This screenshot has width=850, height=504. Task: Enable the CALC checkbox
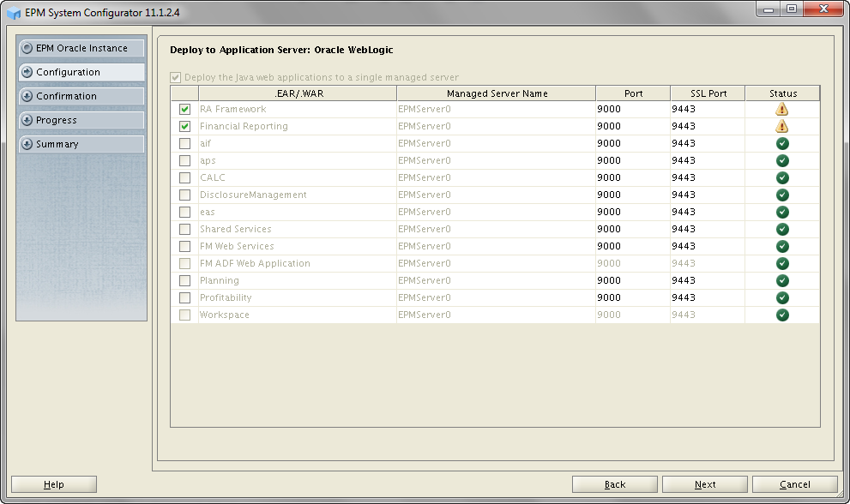point(185,177)
